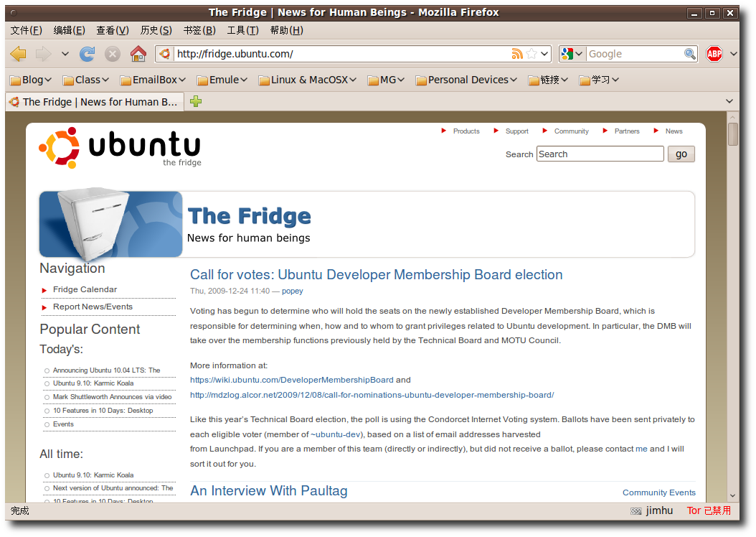Go back with the Back arrow
The height and width of the screenshot is (537, 756).
(19, 54)
